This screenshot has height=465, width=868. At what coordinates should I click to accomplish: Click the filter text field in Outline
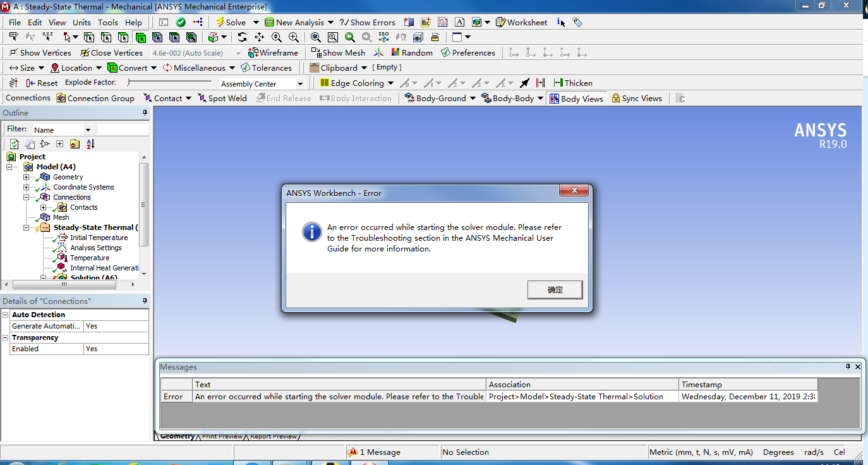[123, 130]
